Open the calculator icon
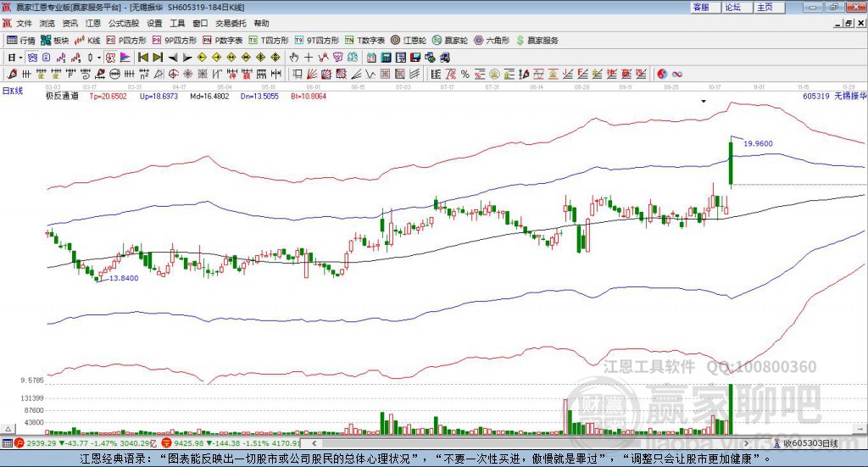868x467 pixels. pyautogui.click(x=386, y=58)
